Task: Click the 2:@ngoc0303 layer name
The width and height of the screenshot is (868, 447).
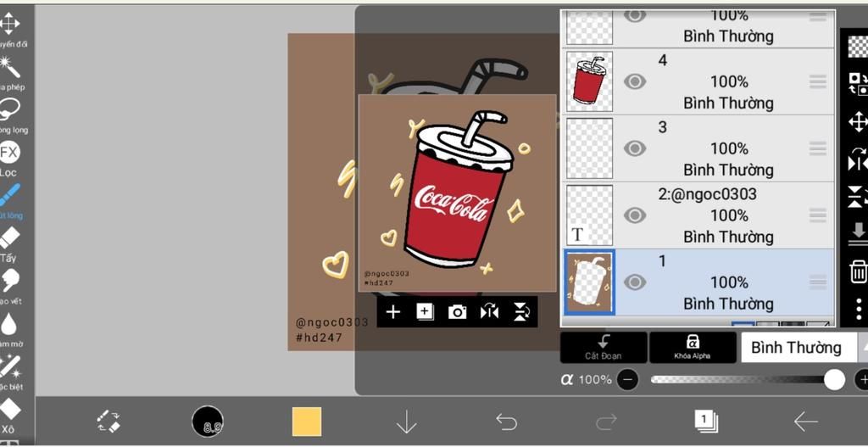Action: [x=708, y=194]
